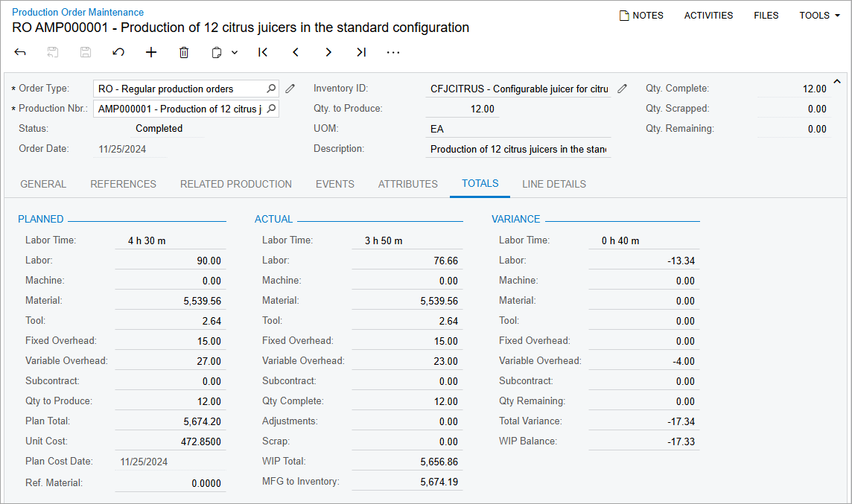Go to the first record
Image resolution: width=852 pixels, height=504 pixels.
tap(262, 52)
